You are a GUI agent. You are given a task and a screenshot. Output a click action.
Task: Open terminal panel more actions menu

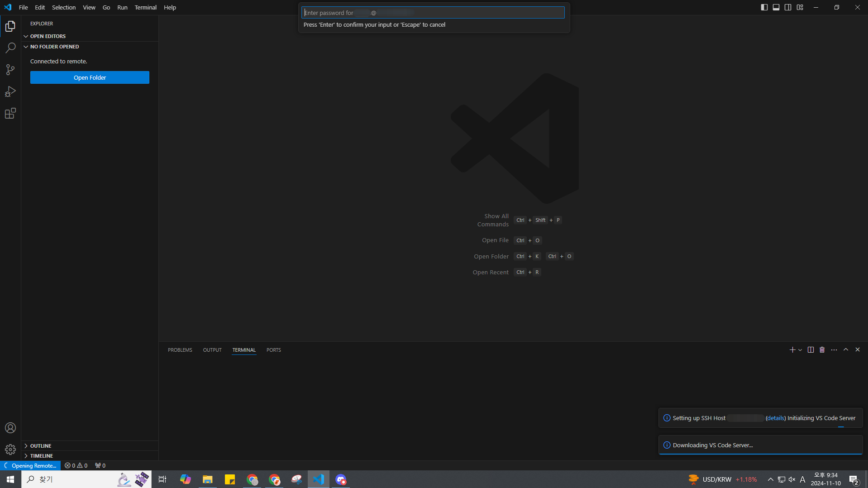834,350
